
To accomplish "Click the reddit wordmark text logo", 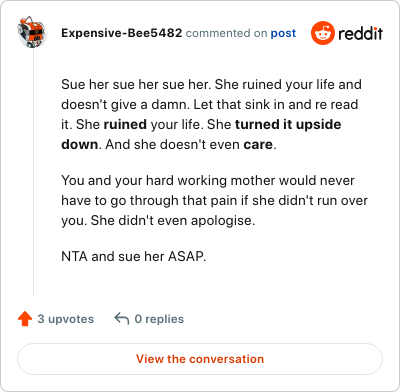I will [360, 33].
